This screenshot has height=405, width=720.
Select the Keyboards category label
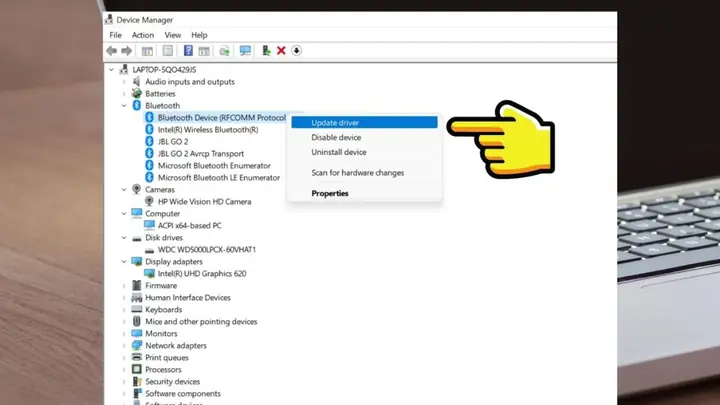[x=163, y=309]
